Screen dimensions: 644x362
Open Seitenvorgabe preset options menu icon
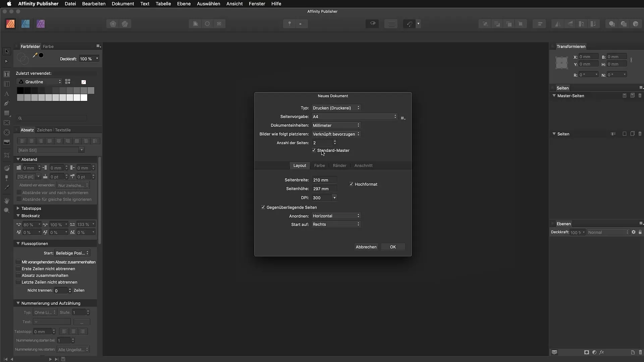point(403,118)
